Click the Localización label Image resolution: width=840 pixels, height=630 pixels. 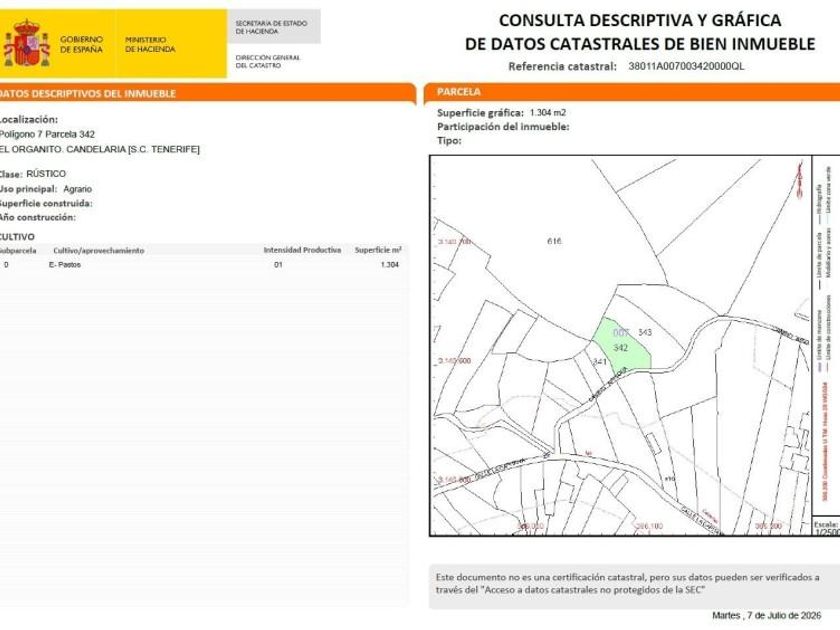(x=28, y=119)
